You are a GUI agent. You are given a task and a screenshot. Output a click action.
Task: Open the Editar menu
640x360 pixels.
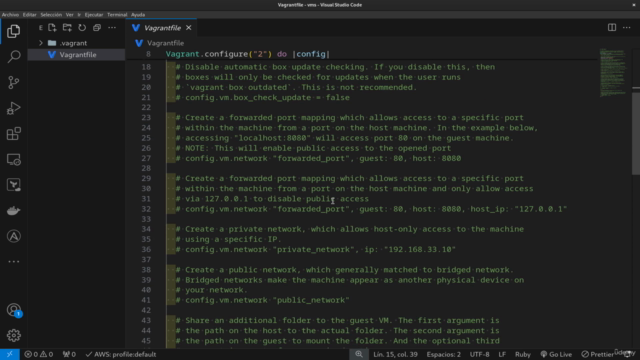29,14
